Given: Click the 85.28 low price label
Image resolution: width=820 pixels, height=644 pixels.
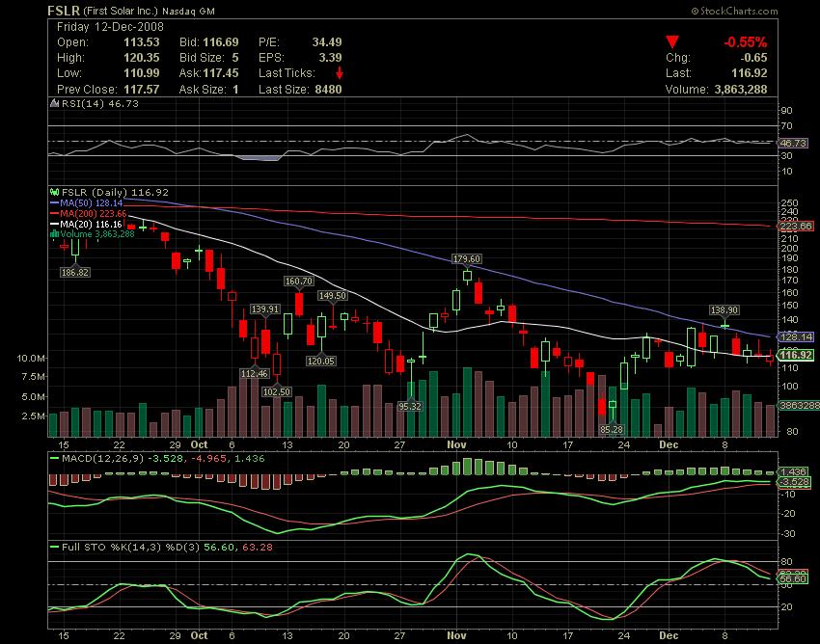Looking at the screenshot, I should click(x=612, y=430).
